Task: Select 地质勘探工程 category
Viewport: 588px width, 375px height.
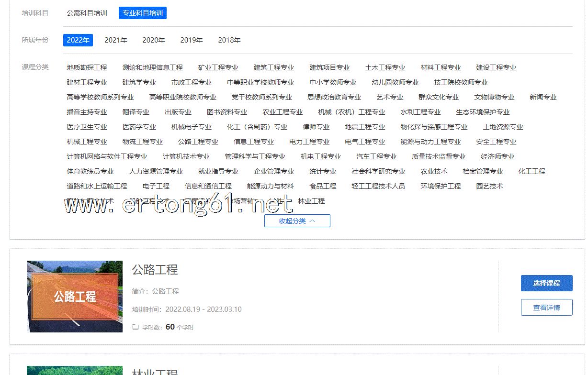Action: (x=87, y=67)
